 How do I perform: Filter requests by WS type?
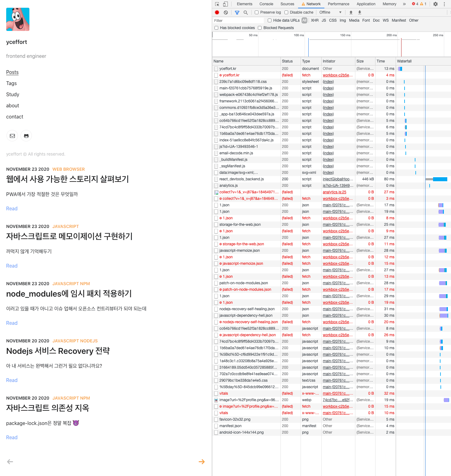(386, 20)
